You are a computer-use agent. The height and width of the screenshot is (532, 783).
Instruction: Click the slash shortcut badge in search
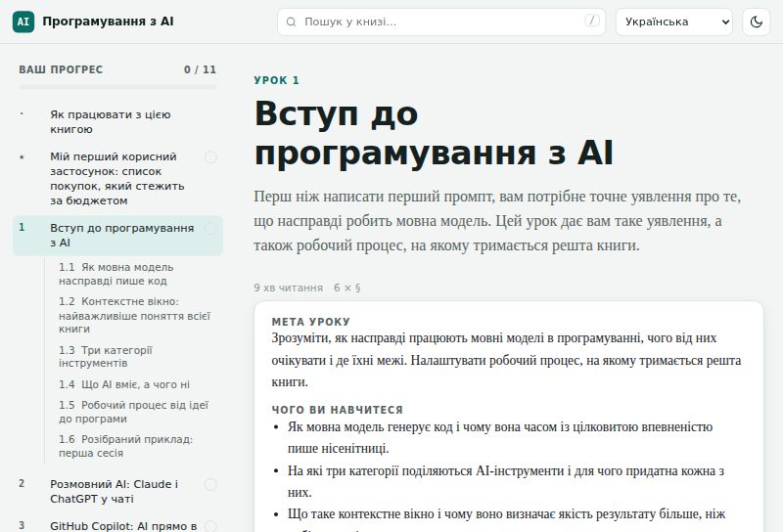(x=592, y=21)
